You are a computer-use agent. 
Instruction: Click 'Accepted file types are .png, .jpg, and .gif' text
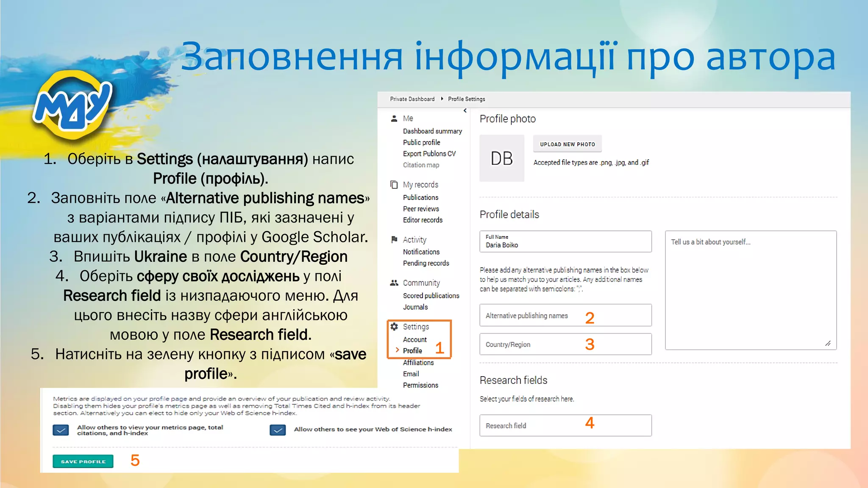591,163
